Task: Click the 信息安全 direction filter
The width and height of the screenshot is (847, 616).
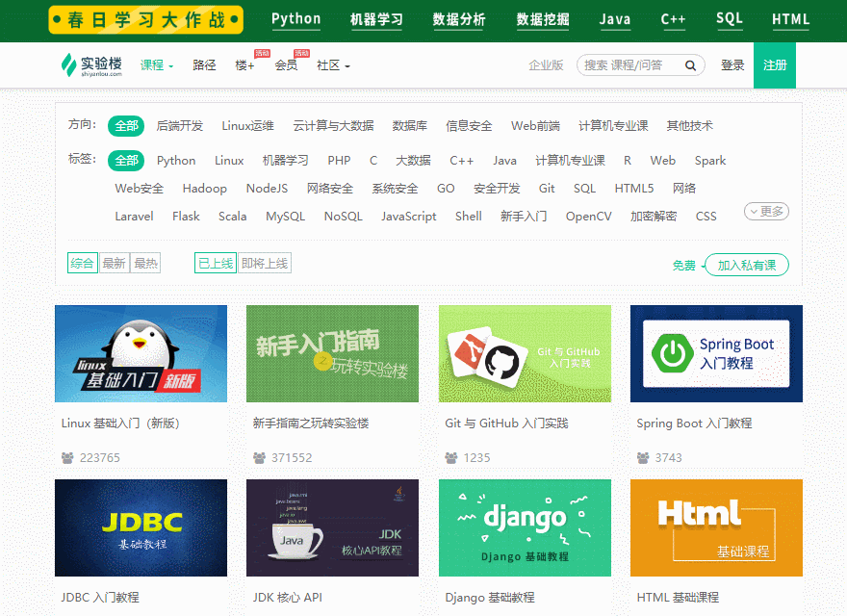Action: click(x=469, y=126)
